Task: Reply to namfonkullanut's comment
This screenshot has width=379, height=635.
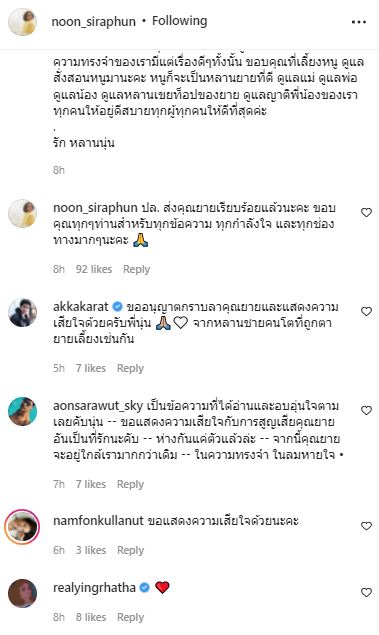Action: pos(130,550)
